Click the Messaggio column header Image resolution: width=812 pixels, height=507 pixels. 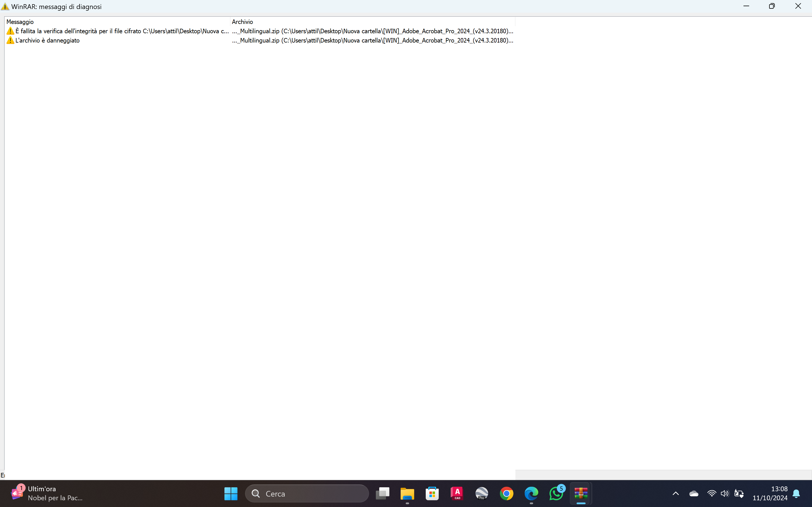[x=20, y=22]
